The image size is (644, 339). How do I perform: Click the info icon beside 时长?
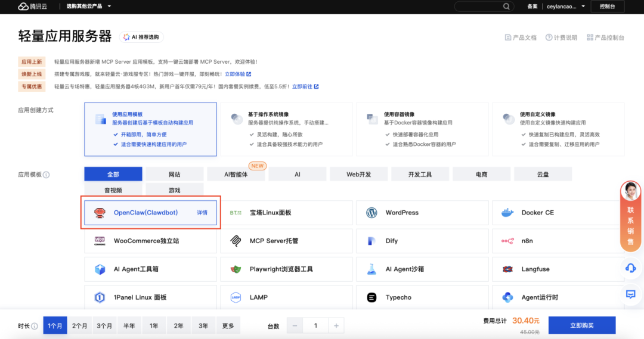point(35,326)
